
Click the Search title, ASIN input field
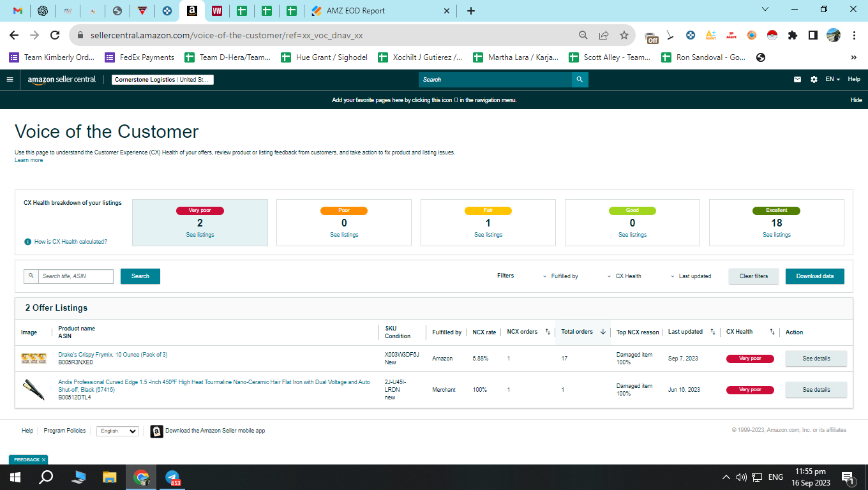pos(76,276)
